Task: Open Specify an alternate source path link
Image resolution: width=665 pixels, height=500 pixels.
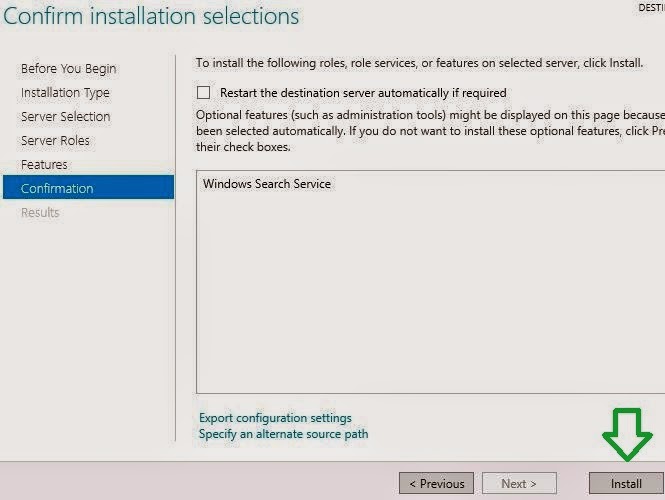Action: (x=283, y=434)
